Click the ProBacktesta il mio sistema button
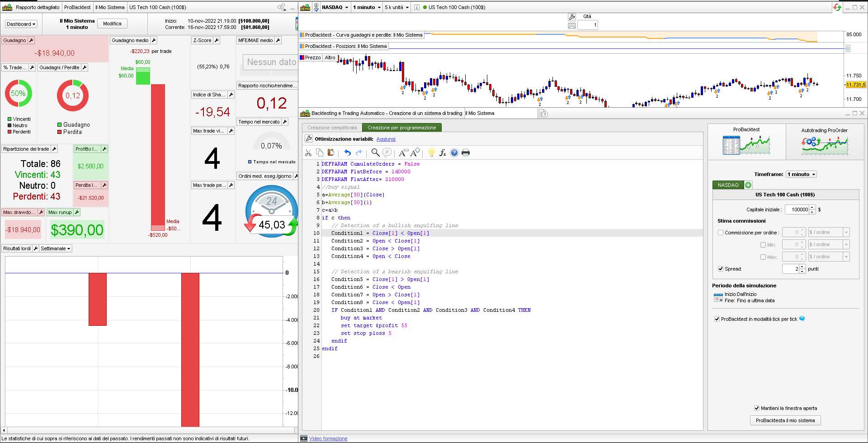 pos(785,420)
